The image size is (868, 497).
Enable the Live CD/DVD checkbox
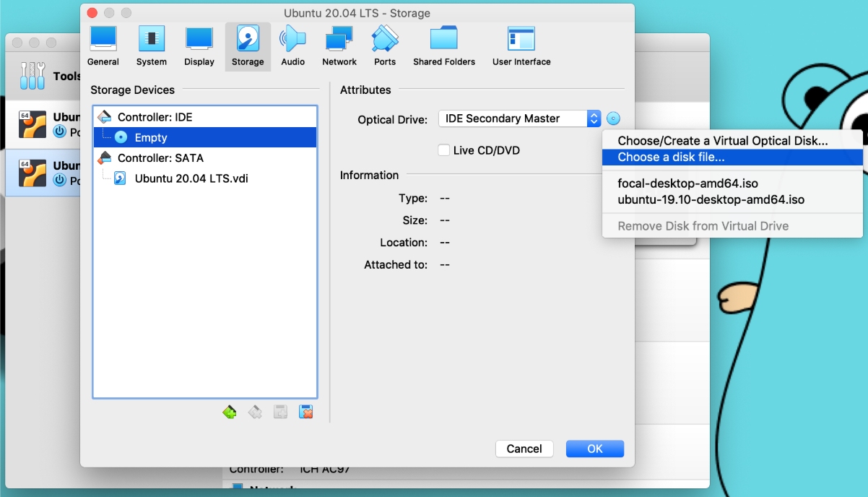[x=444, y=150]
